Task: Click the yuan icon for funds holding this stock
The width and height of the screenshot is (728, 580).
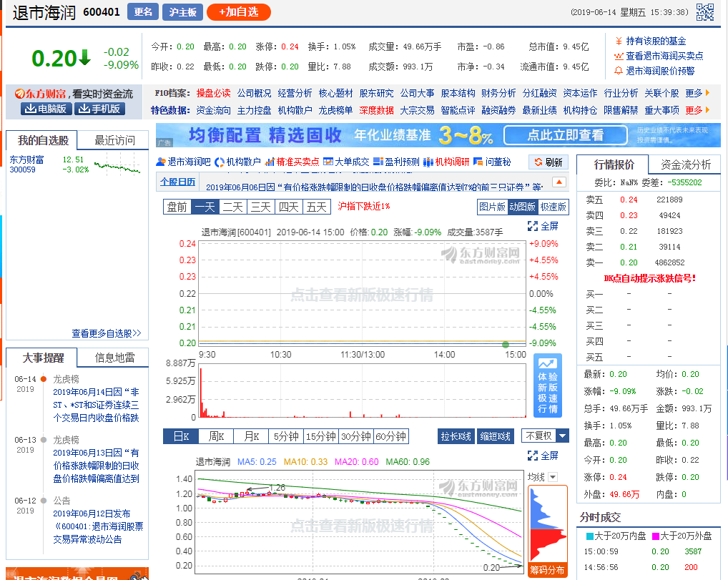Action: pos(619,41)
